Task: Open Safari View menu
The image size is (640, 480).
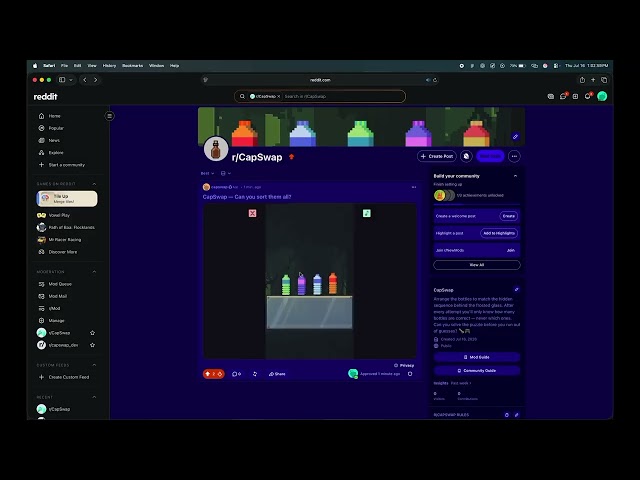Action: pyautogui.click(x=92, y=66)
